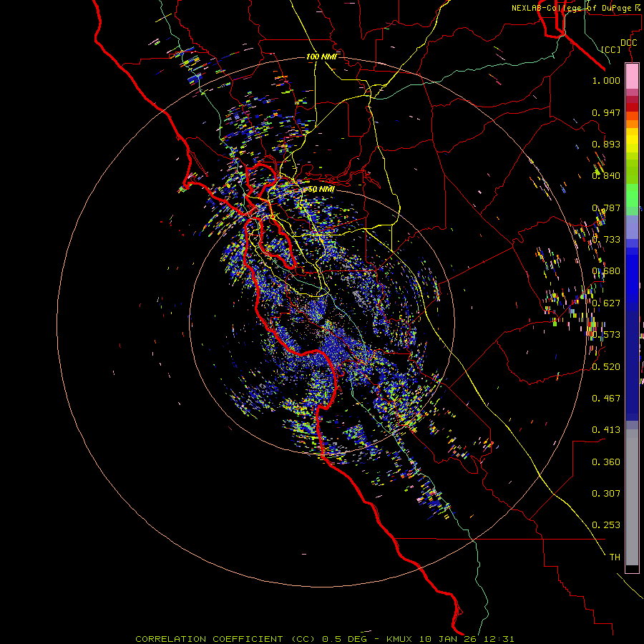Click the CORRELATION COEFFICIENT caption text

[x=209, y=639]
